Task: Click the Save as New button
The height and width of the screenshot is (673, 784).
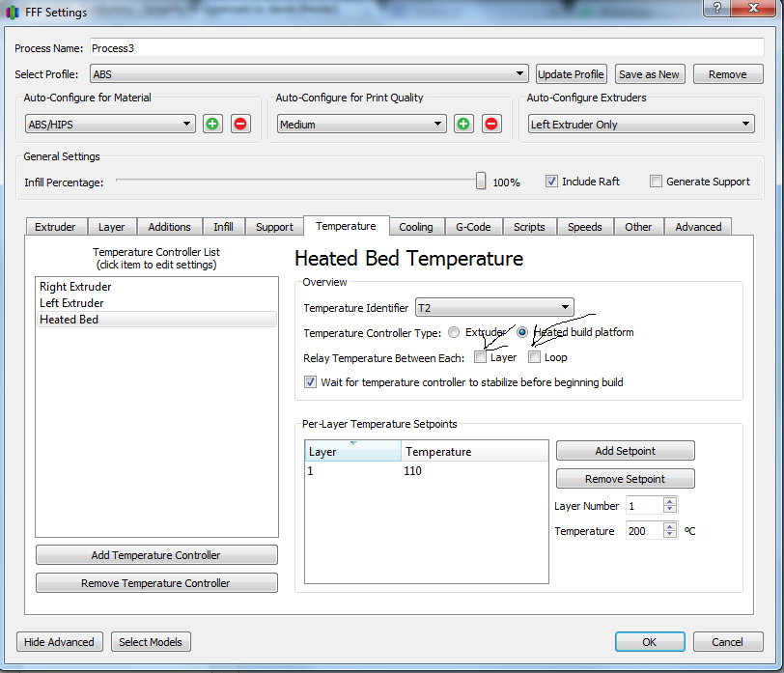Action: 649,74
